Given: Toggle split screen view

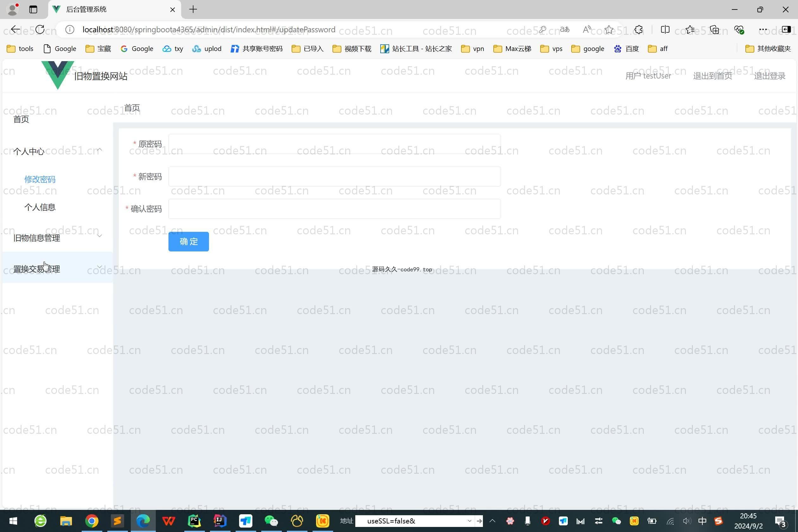Looking at the screenshot, I should 665,29.
